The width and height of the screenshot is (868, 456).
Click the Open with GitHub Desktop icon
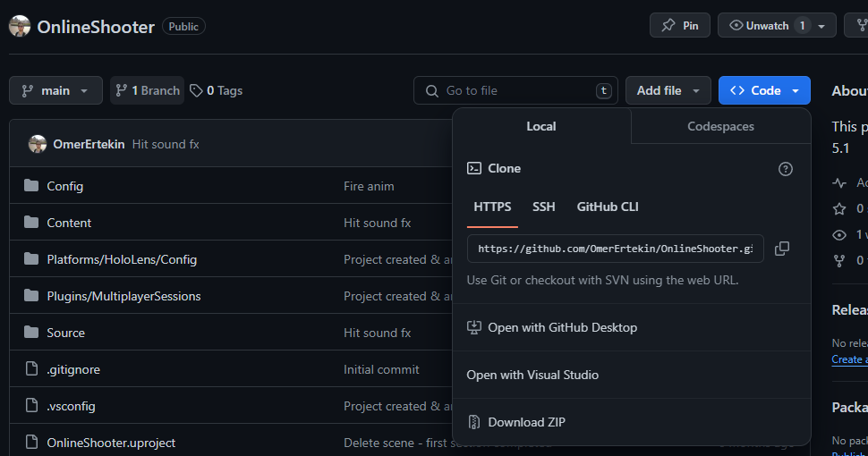click(475, 328)
